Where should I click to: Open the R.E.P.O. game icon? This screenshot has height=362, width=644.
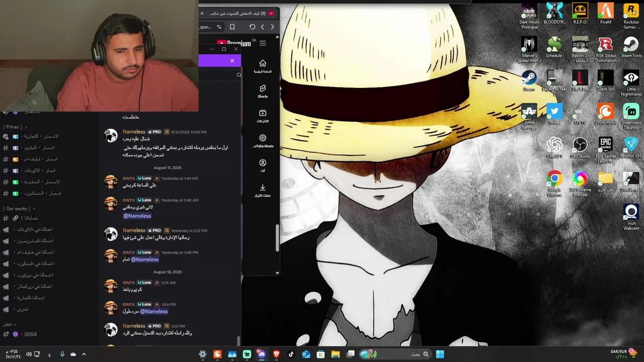click(x=580, y=14)
